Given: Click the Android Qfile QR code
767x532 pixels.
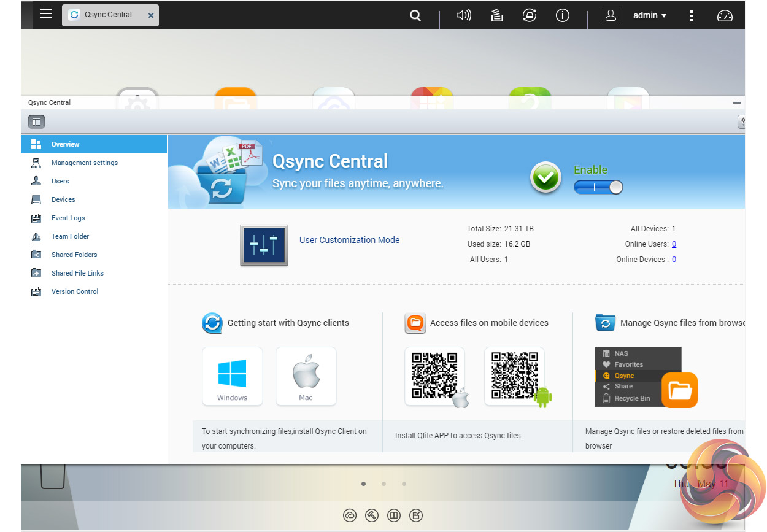Looking at the screenshot, I should tap(514, 376).
